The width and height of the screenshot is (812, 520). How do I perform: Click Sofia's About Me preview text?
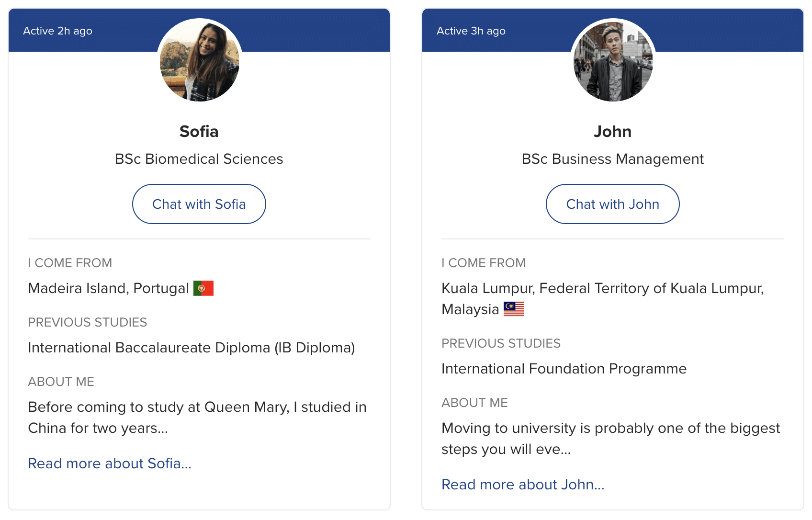click(x=197, y=418)
